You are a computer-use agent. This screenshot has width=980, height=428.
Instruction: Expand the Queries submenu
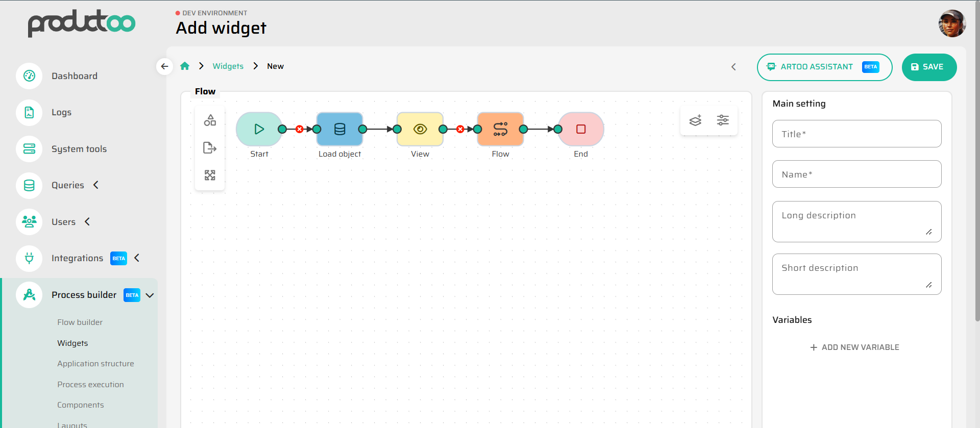[96, 185]
